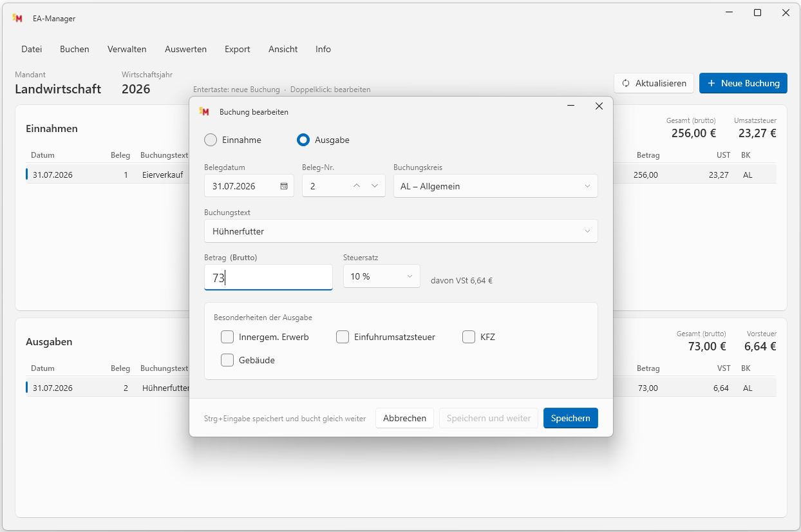Click the 6,64 VST cell

pyautogui.click(x=721, y=388)
